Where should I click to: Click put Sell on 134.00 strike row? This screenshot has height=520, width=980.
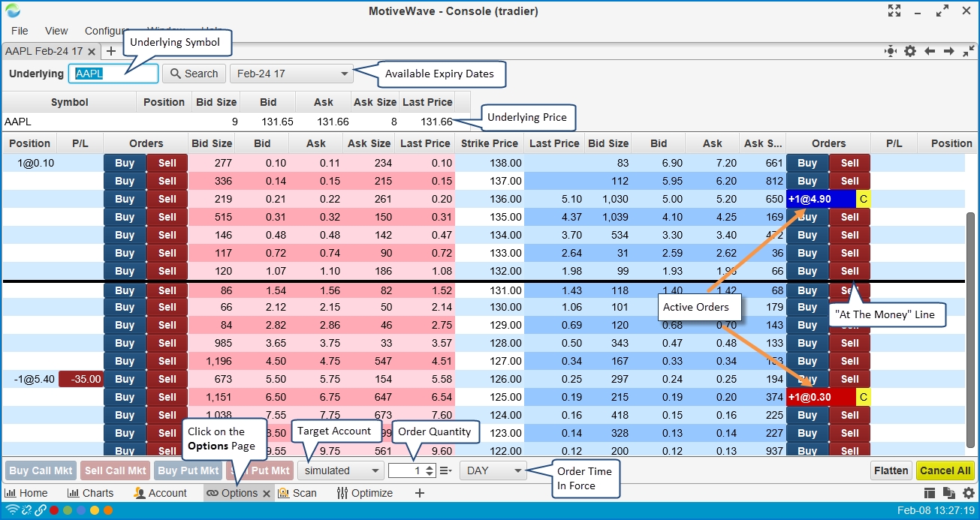(x=850, y=235)
